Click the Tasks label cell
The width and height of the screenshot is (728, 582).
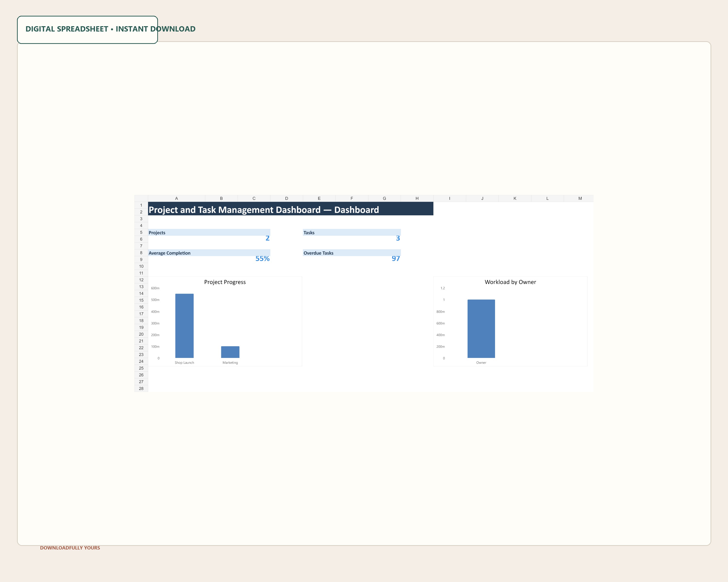click(x=352, y=233)
